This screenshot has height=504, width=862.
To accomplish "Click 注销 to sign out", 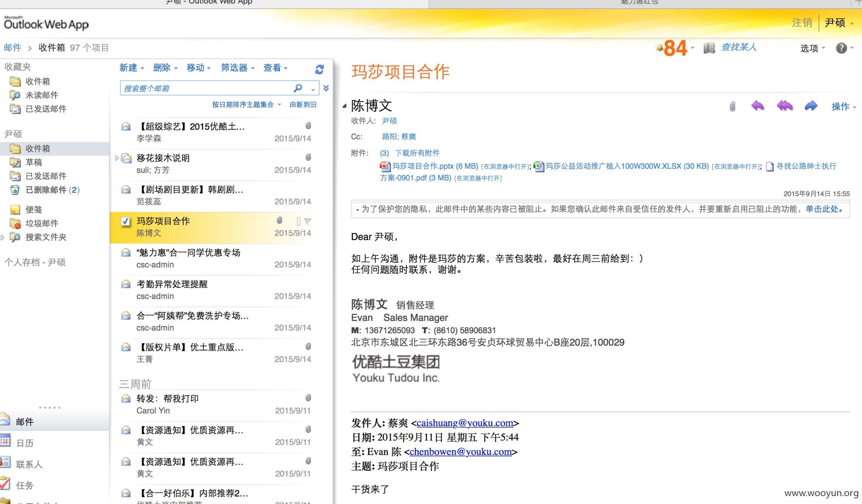I will coord(802,23).
